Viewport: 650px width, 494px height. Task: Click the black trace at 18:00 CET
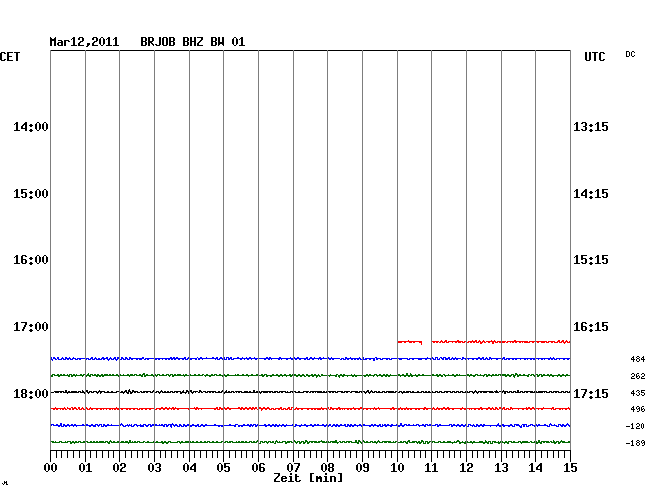click(310, 392)
